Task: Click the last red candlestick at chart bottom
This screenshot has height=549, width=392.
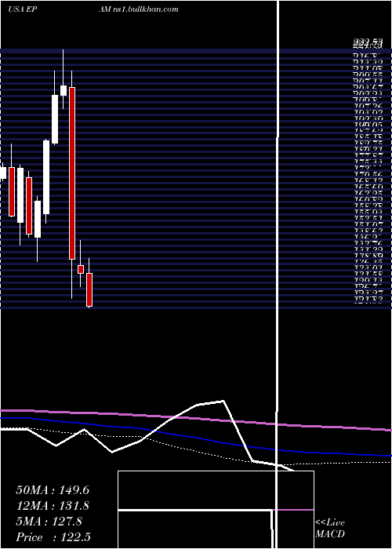Action: point(89,290)
